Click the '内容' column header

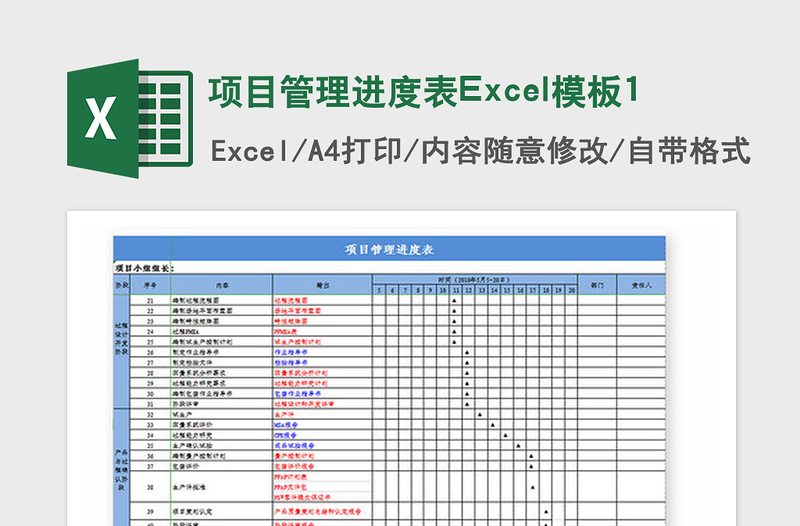221,285
